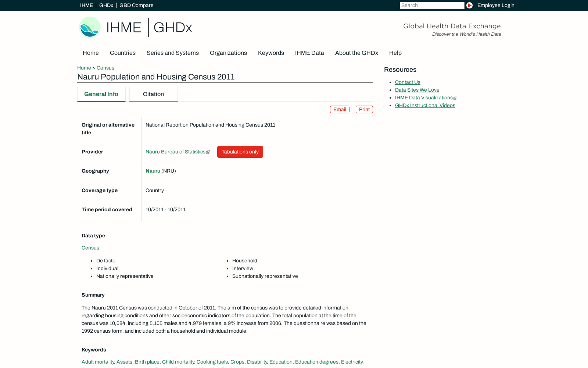Open IHME Data Visualizations link

click(x=424, y=98)
